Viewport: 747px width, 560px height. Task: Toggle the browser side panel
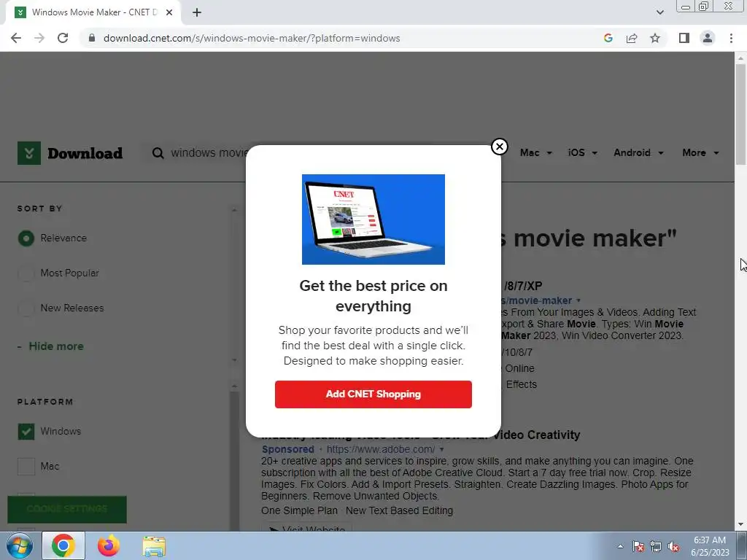[x=684, y=38]
